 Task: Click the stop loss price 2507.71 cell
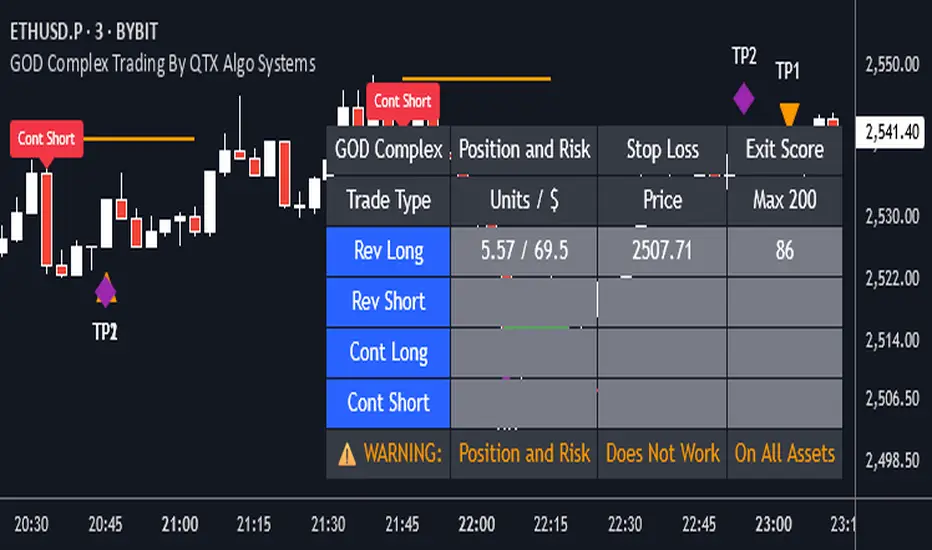tap(662, 250)
